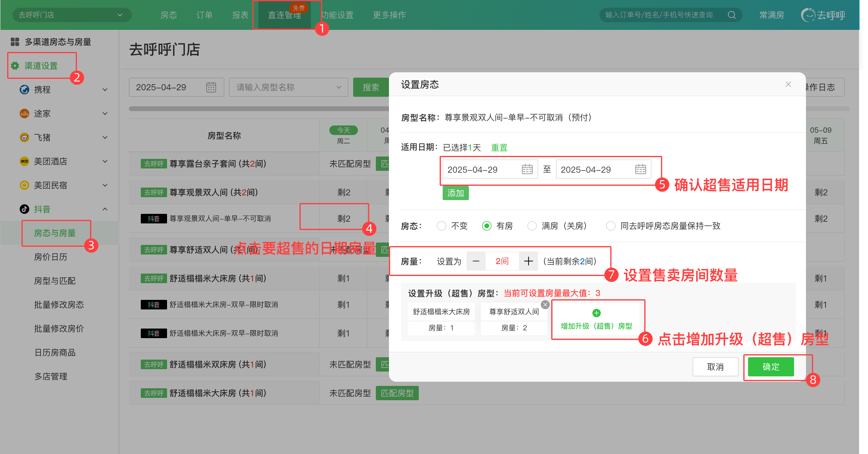Image resolution: width=868 pixels, height=454 pixels.
Task: Collapse the 抖音 channel section
Action: click(105, 209)
